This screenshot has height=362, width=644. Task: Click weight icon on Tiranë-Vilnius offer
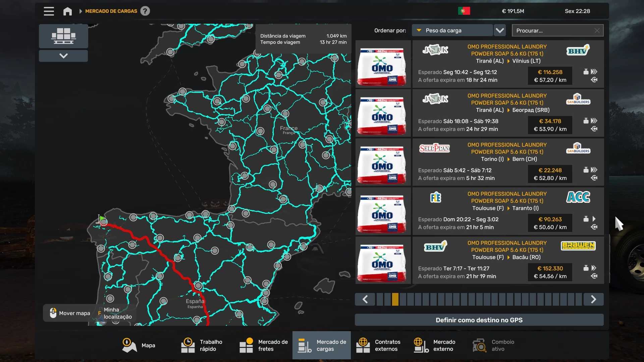(586, 72)
